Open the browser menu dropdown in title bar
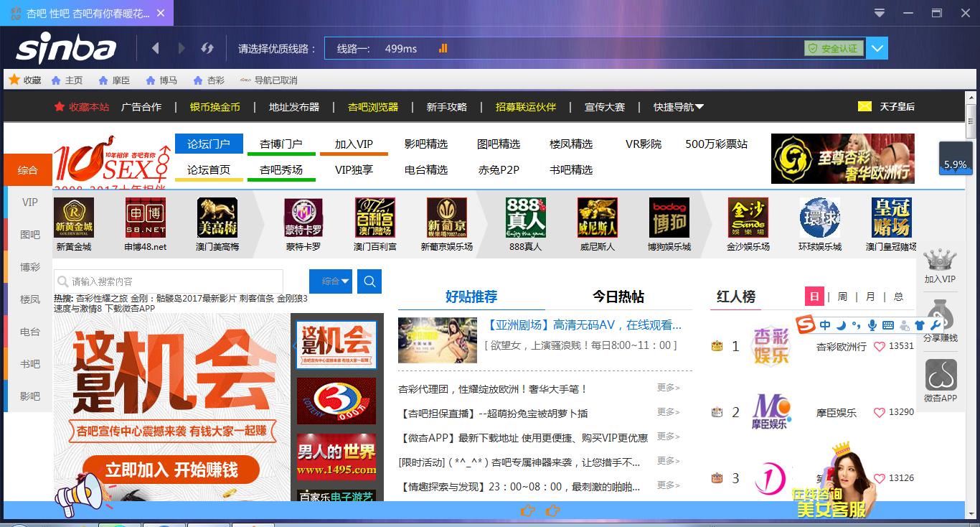980x527 pixels. coord(880,13)
